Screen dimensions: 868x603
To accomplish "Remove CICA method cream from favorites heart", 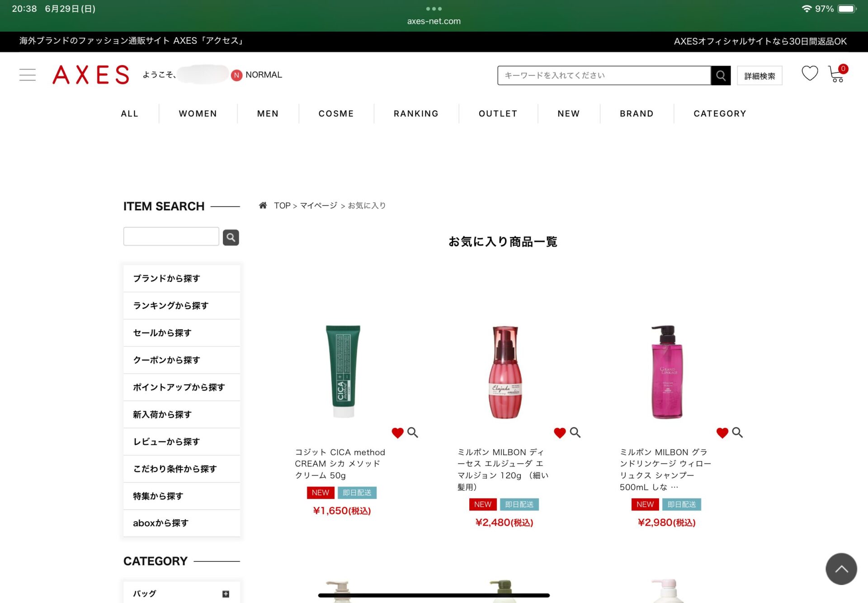I will (397, 433).
